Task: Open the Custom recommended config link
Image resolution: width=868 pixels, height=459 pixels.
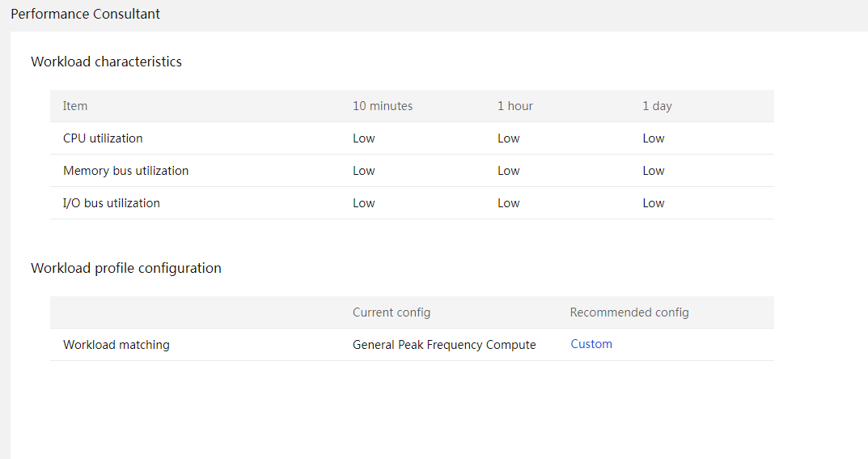Action: (591, 344)
